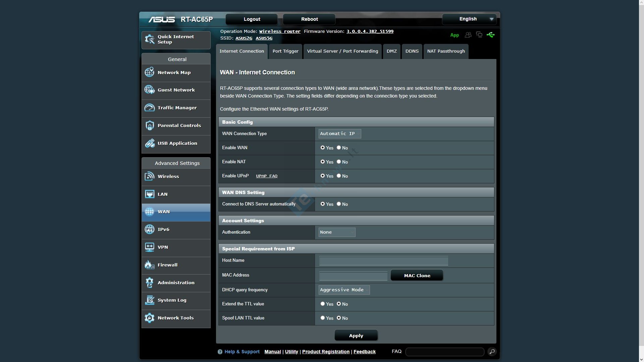Click the LAN port icon
Viewport: 644px width, 362px height.
point(150,194)
